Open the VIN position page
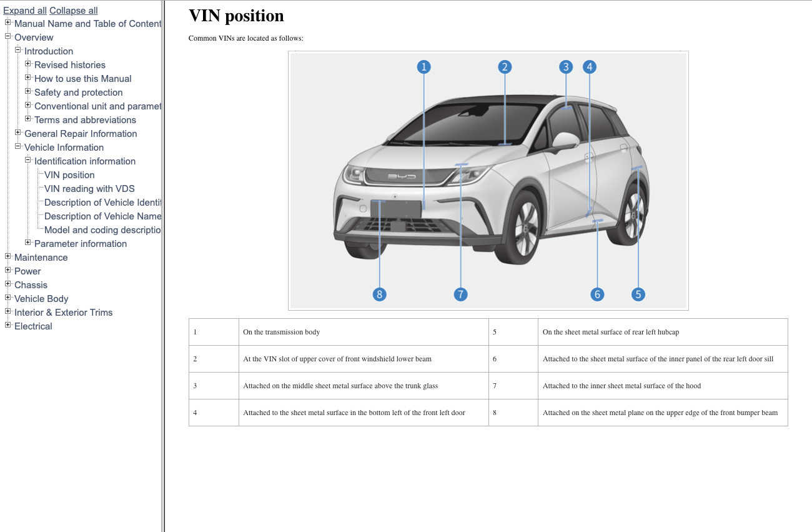 pyautogui.click(x=69, y=175)
